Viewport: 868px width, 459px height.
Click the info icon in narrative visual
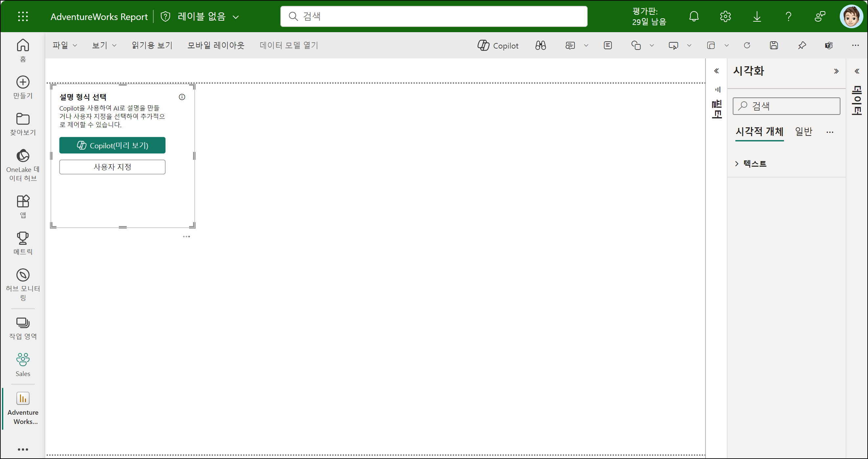pos(182,97)
